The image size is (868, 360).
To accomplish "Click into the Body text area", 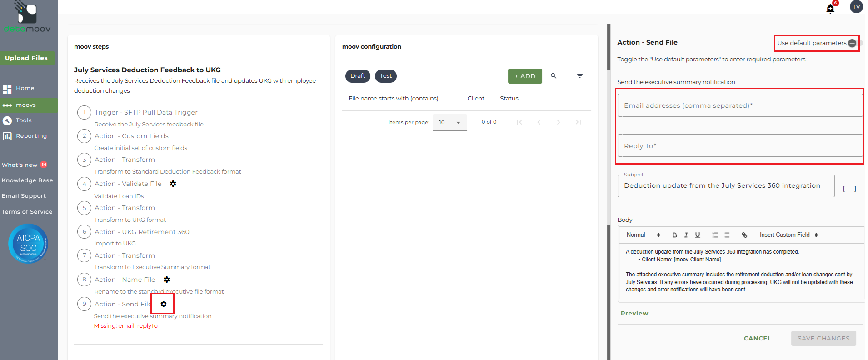I will pyautogui.click(x=741, y=271).
